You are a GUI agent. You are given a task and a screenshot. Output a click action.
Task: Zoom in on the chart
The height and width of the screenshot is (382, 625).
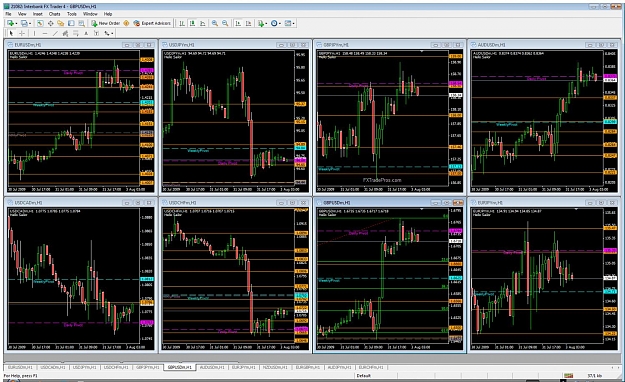(x=214, y=24)
